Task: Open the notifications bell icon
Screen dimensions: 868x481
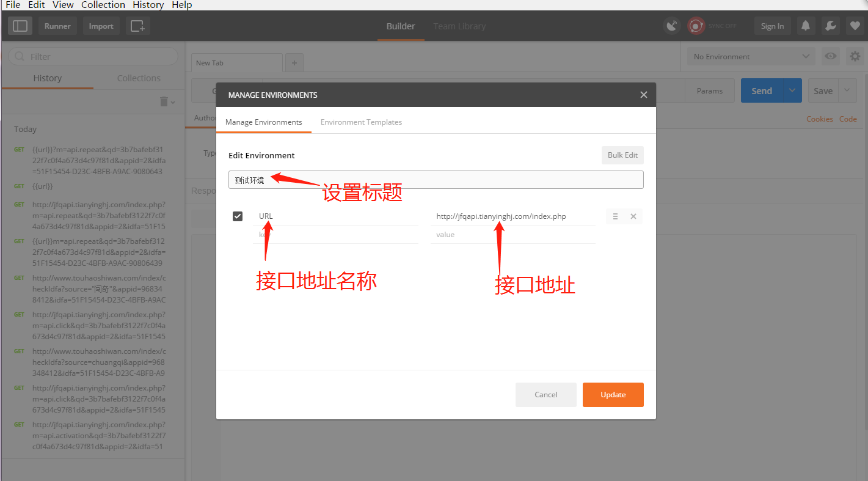Action: [806, 26]
